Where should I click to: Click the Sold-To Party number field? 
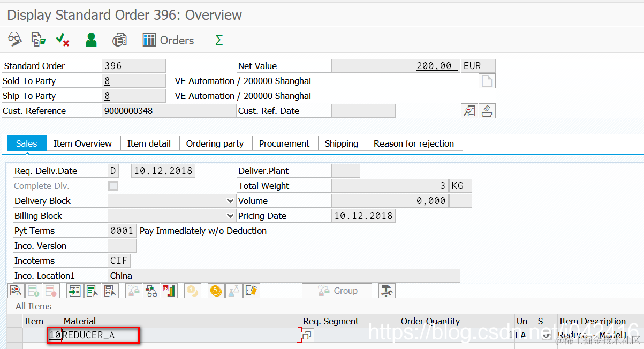(x=134, y=81)
